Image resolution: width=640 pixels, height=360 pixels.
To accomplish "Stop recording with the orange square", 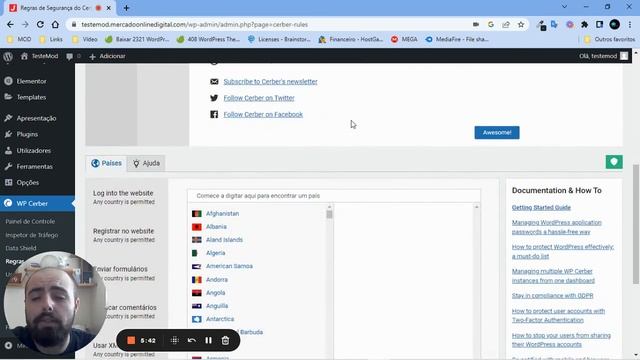I will point(131,340).
